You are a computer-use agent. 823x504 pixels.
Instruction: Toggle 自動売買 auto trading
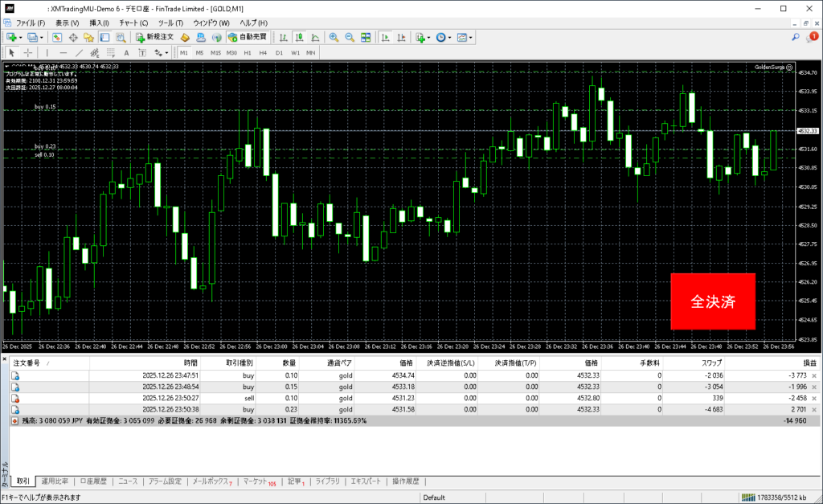coord(249,37)
